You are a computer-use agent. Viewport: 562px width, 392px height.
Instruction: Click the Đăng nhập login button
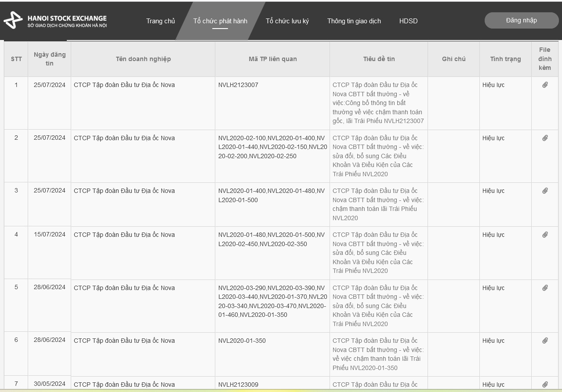point(521,21)
